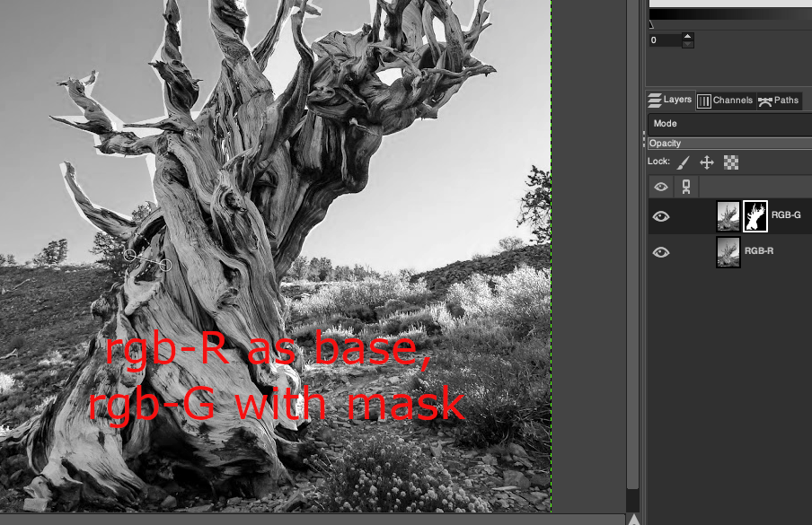The width and height of the screenshot is (812, 525).
Task: Click the lock alpha channel checkerboard icon
Action: 731,162
